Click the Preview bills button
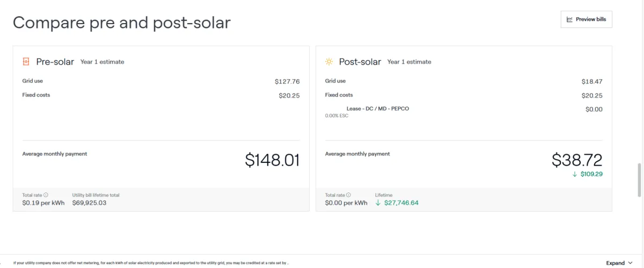The width and height of the screenshot is (644, 268). point(586,19)
